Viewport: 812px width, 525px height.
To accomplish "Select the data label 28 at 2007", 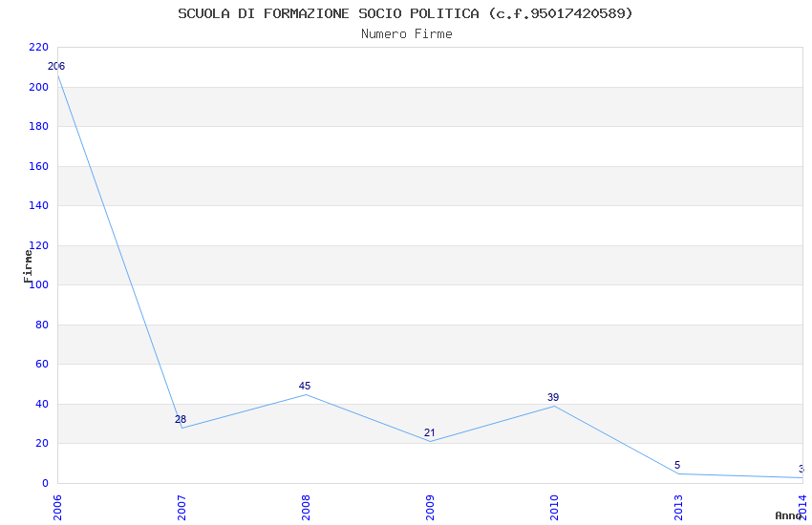I will click(x=181, y=419).
